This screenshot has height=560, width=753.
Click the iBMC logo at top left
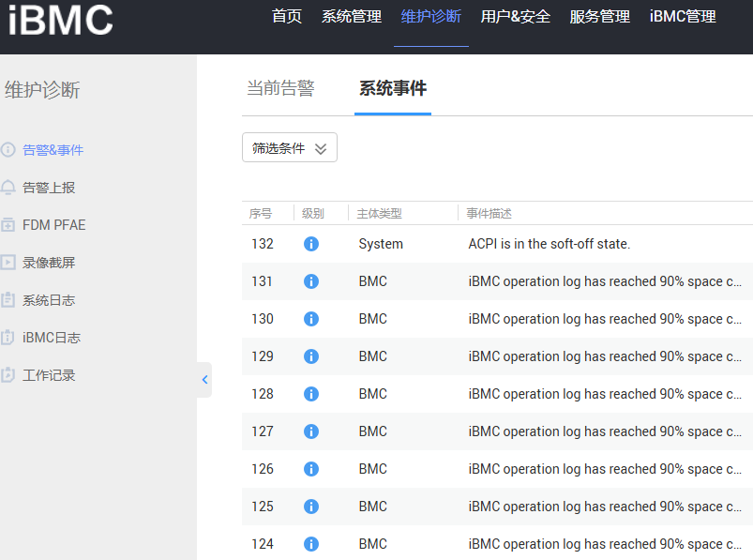[x=60, y=22]
